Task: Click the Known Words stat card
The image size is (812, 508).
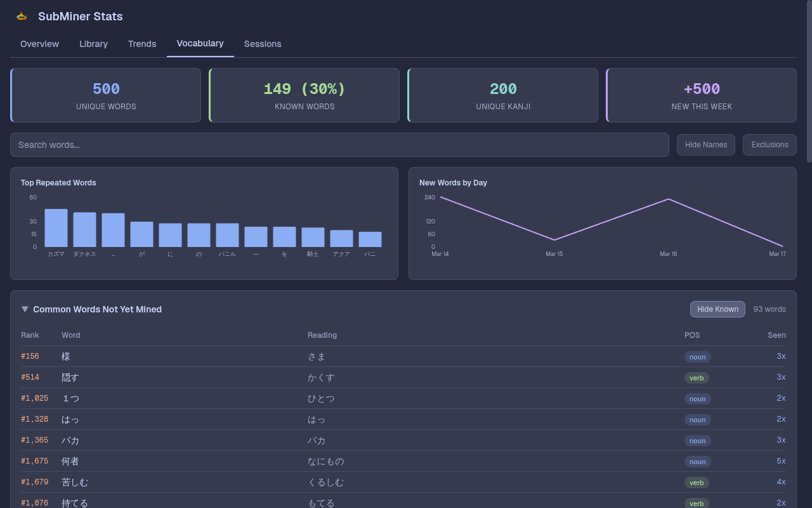Action: pyautogui.click(x=304, y=95)
